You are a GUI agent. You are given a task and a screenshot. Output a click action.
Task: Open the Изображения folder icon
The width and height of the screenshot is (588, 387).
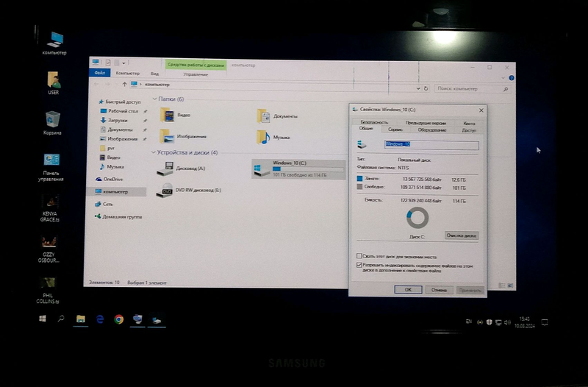point(183,136)
